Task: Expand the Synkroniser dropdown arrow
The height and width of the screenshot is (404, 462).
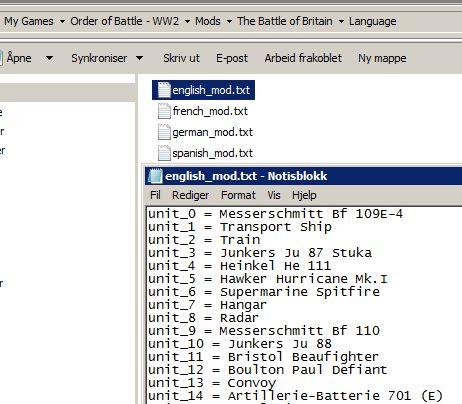Action: [x=140, y=58]
